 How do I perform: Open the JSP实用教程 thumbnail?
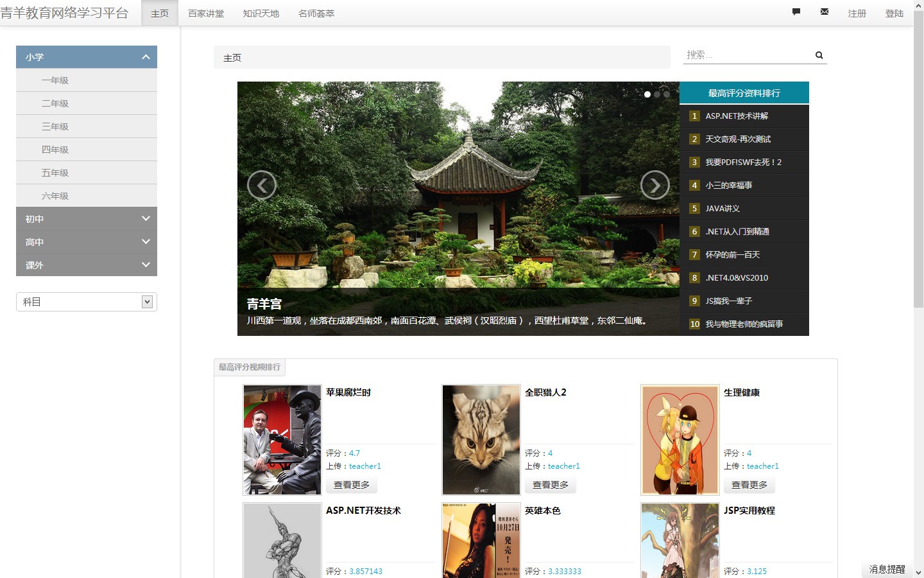coord(680,540)
